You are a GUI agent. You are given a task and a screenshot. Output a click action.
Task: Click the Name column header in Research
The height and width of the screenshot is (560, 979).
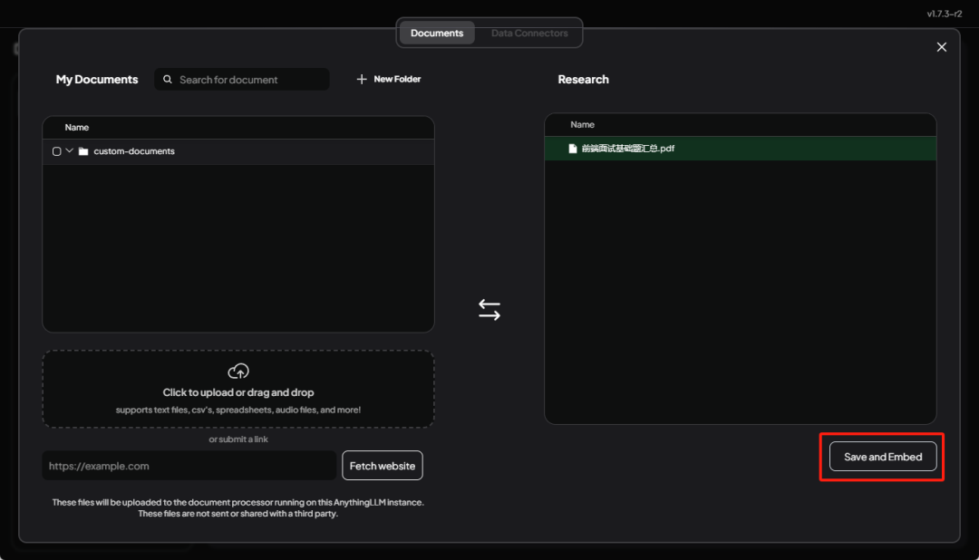(x=583, y=125)
